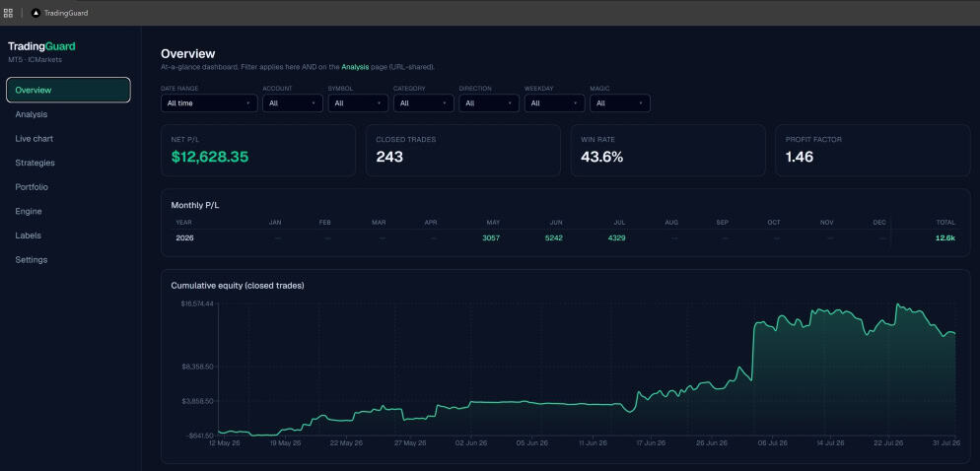Follow the green Analysis link in subtitle

click(355, 67)
